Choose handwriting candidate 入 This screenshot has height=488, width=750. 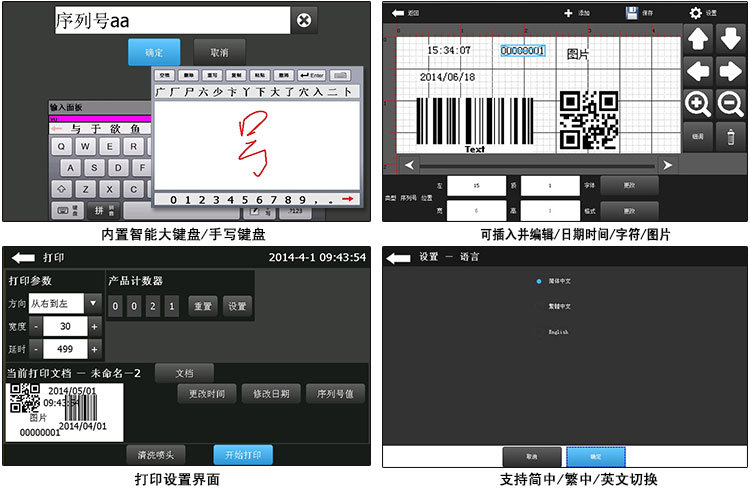[x=318, y=91]
